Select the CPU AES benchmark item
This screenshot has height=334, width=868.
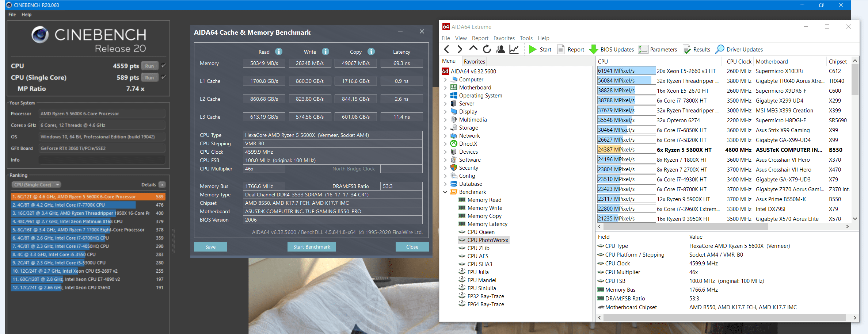point(478,256)
